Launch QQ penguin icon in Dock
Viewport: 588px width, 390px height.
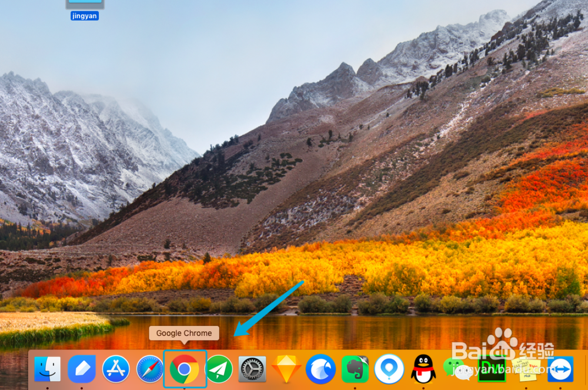[x=423, y=369]
